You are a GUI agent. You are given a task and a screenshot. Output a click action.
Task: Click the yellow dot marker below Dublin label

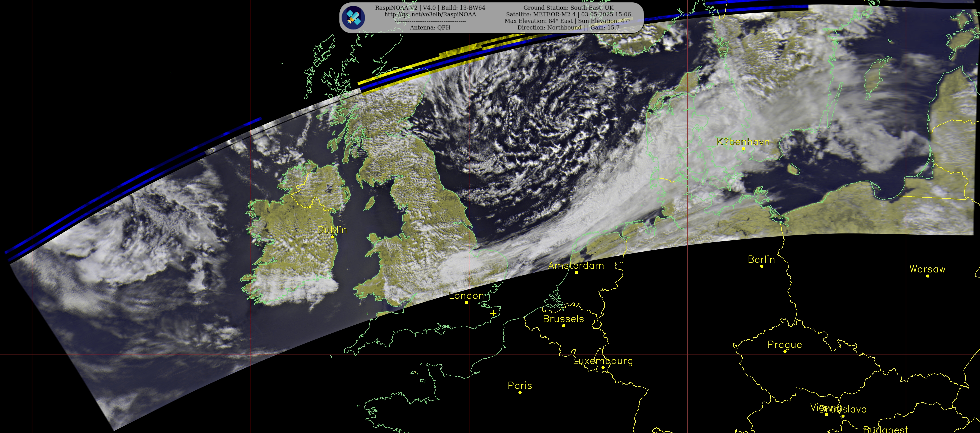point(332,237)
